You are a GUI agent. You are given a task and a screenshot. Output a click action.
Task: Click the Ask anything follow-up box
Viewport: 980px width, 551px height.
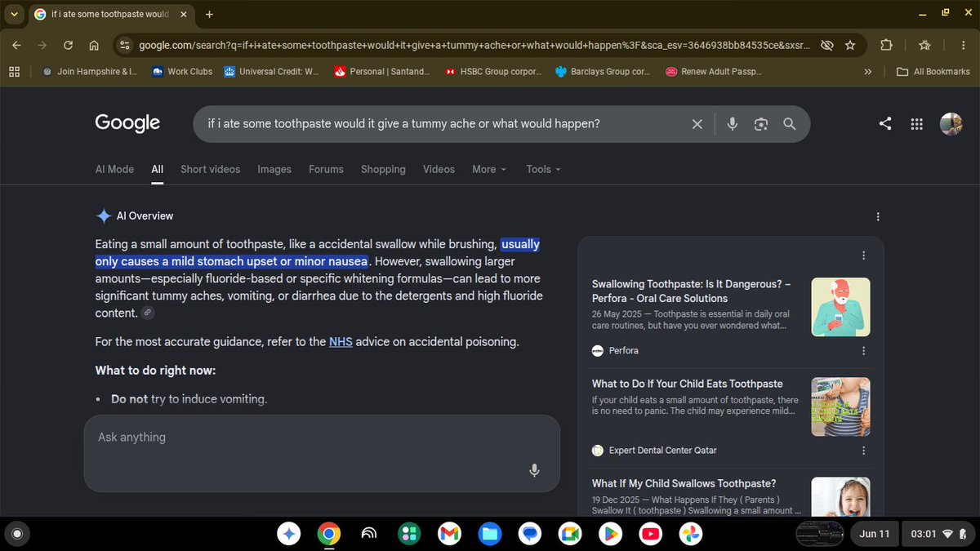click(322, 453)
